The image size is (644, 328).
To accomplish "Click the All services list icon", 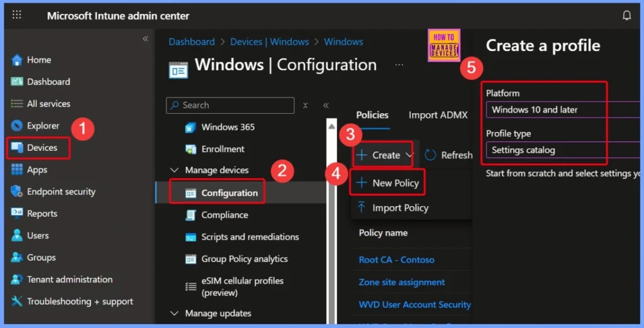I will (17, 104).
